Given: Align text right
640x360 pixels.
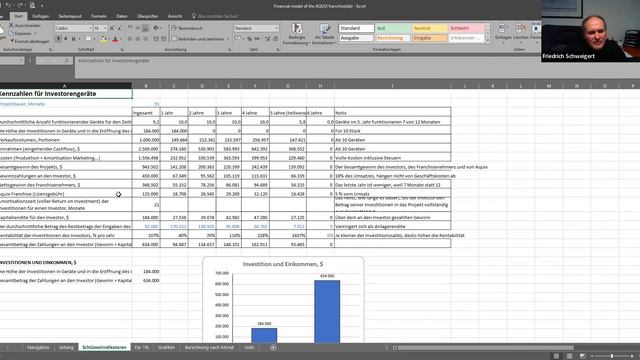Looking at the screenshot, I should [x=145, y=39].
